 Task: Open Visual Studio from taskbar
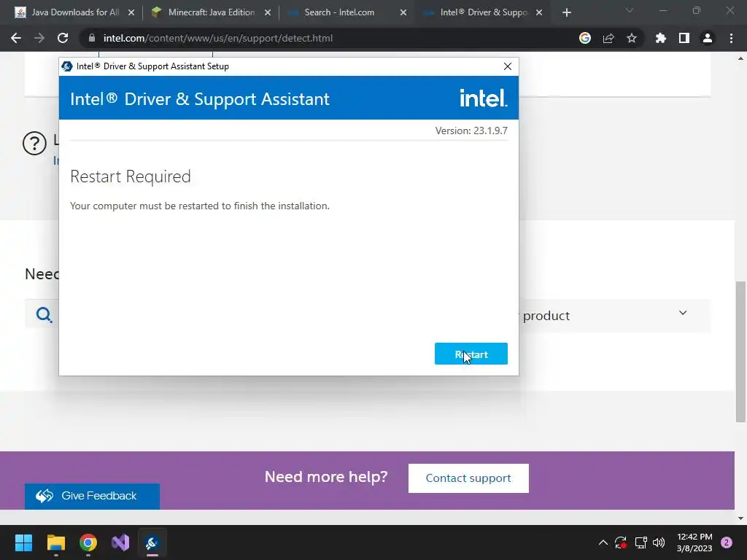120,542
